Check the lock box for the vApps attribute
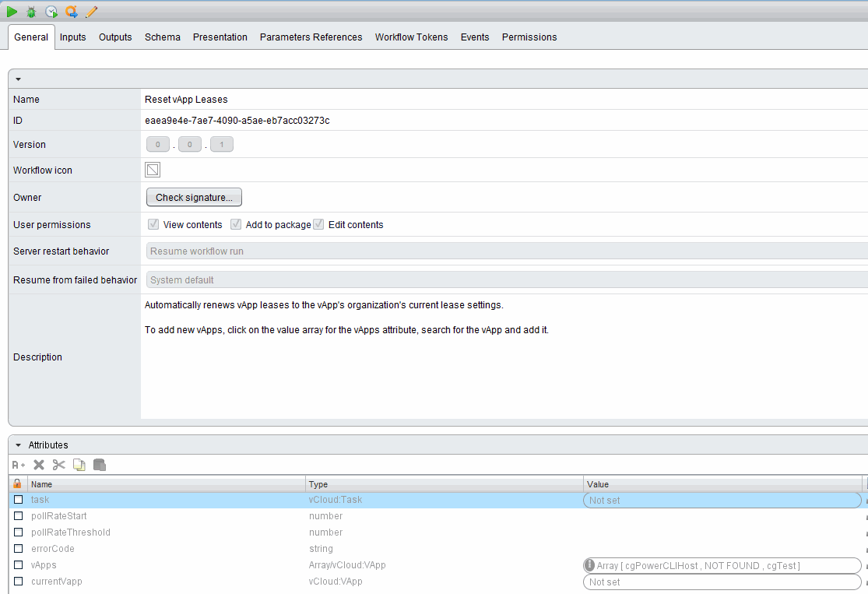The image size is (868, 594). pyautogui.click(x=19, y=565)
